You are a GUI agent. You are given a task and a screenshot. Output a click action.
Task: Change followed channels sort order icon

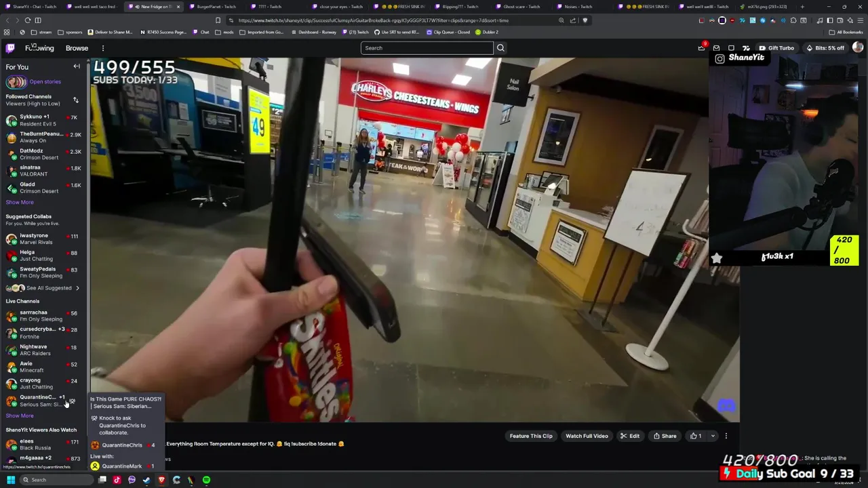[76, 100]
